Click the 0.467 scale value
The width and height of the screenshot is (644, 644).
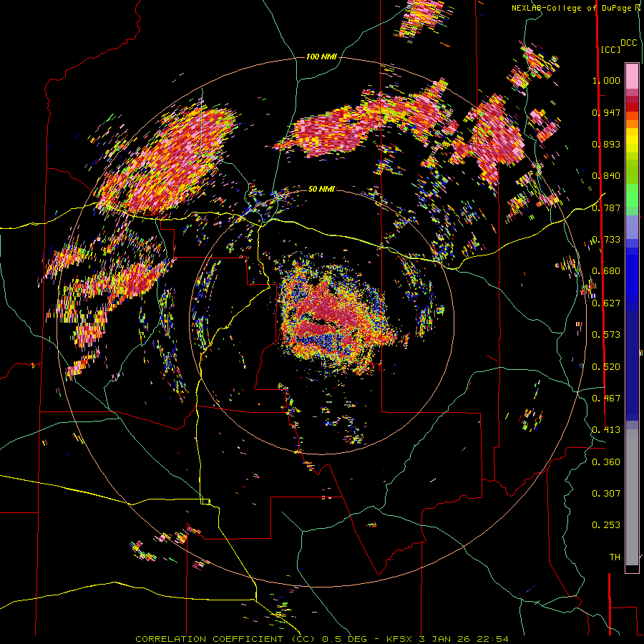coord(606,399)
